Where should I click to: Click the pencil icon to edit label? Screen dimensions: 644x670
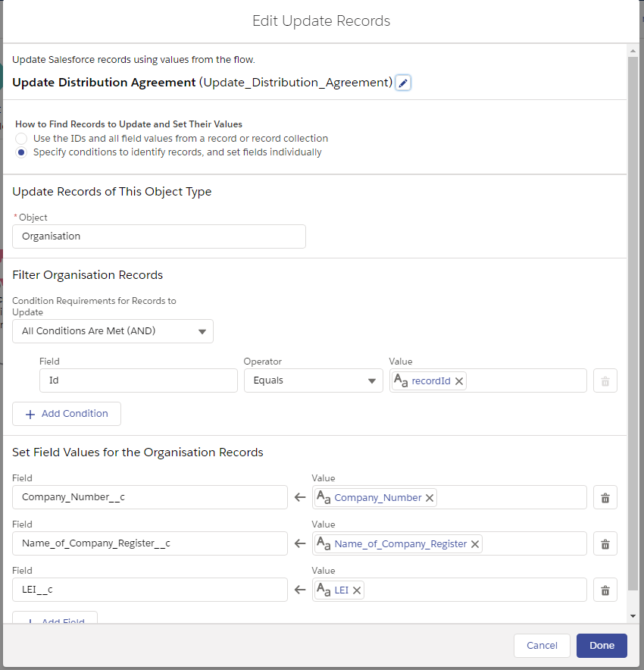(x=403, y=83)
